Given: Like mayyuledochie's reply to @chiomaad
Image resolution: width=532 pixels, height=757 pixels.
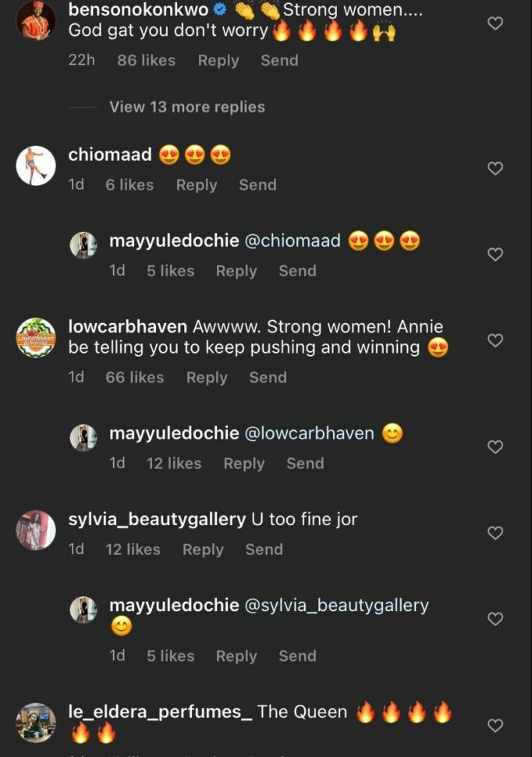Looking at the screenshot, I should [495, 254].
